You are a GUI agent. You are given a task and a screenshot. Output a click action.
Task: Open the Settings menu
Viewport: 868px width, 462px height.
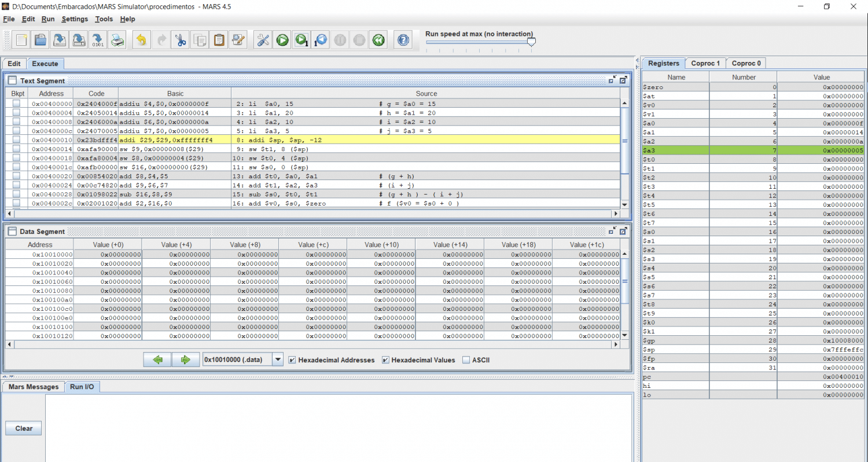pos(75,19)
